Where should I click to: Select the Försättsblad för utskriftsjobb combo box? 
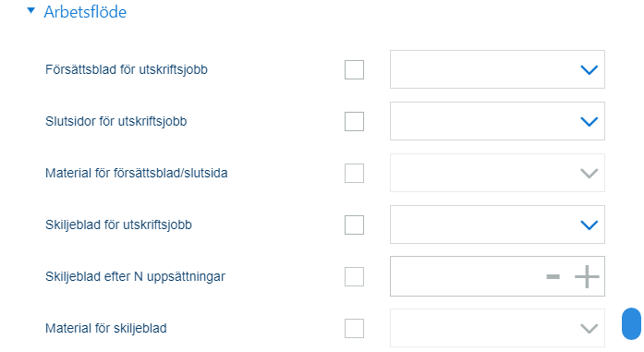497,69
